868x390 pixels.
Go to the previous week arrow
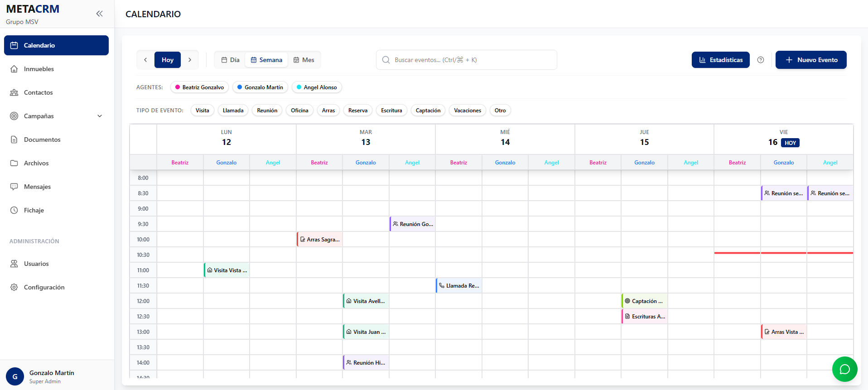[x=145, y=60]
